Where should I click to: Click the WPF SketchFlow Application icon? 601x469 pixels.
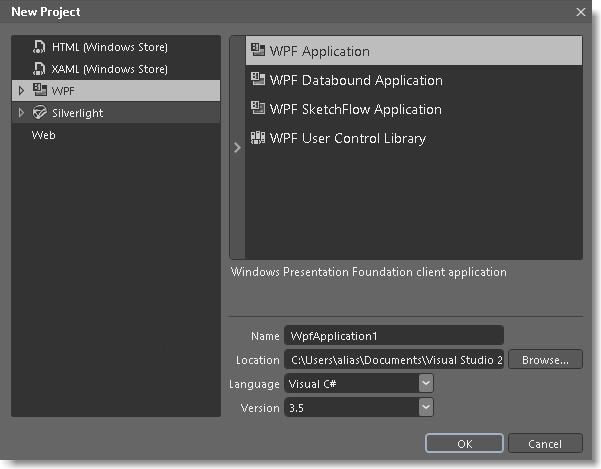tap(258, 108)
